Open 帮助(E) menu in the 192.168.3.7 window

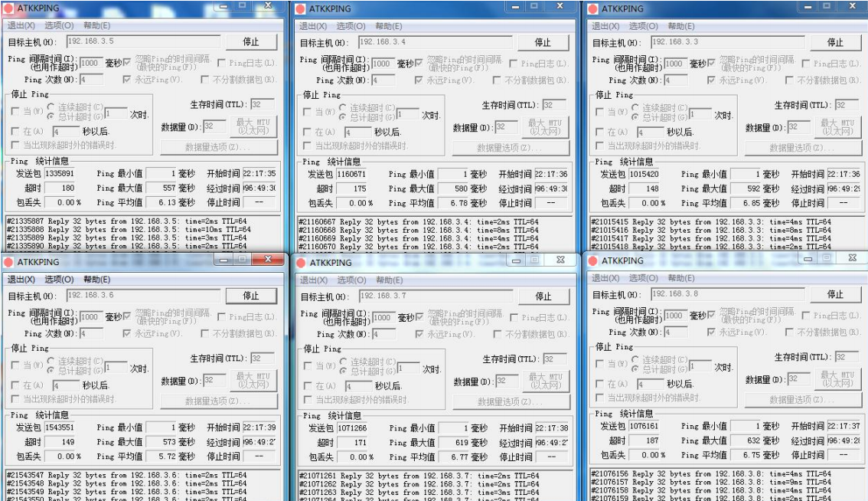(389, 280)
